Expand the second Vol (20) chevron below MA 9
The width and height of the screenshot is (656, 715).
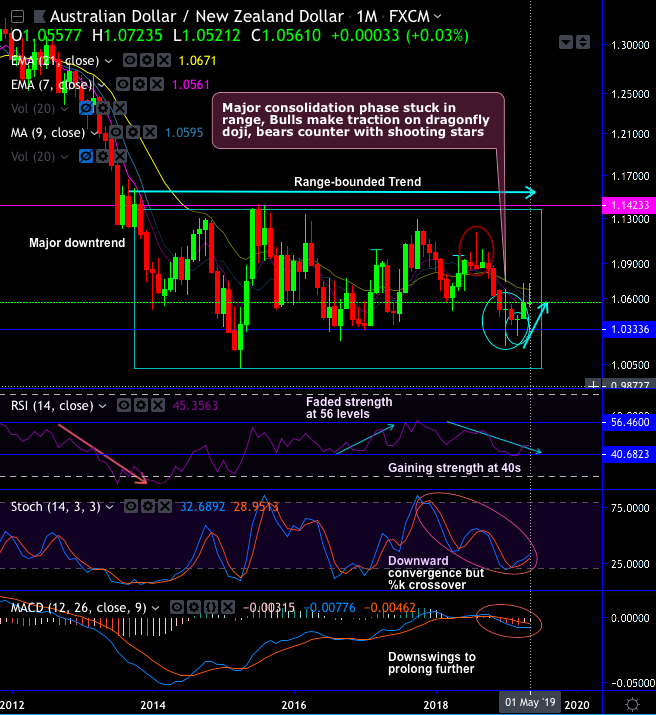(x=64, y=157)
